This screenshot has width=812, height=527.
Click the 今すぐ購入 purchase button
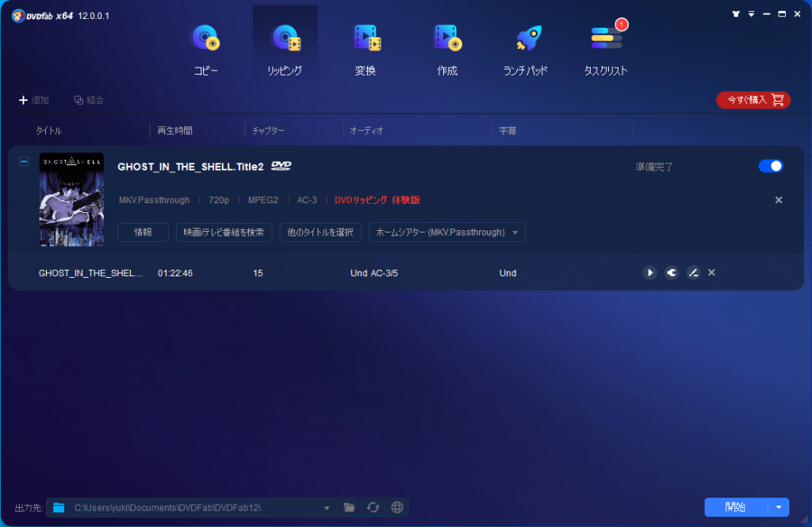coord(753,100)
